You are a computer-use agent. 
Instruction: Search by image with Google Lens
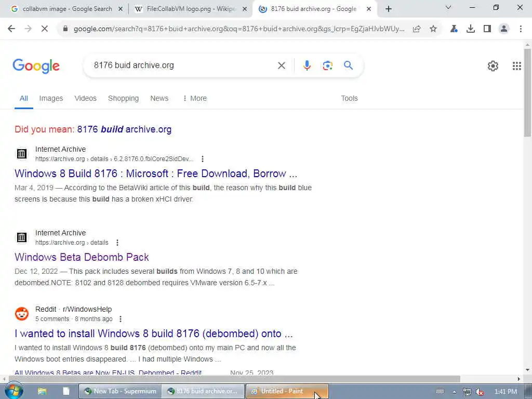pos(327,65)
